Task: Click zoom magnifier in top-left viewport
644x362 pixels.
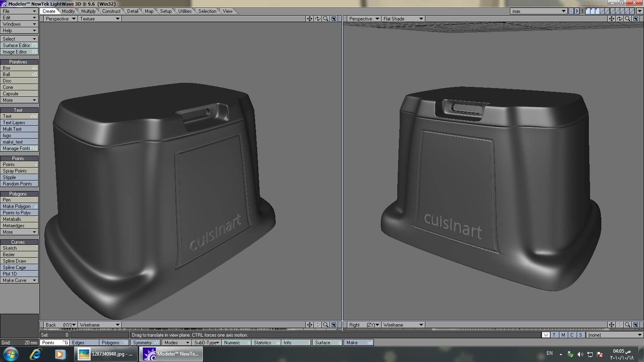Action: 326,19
